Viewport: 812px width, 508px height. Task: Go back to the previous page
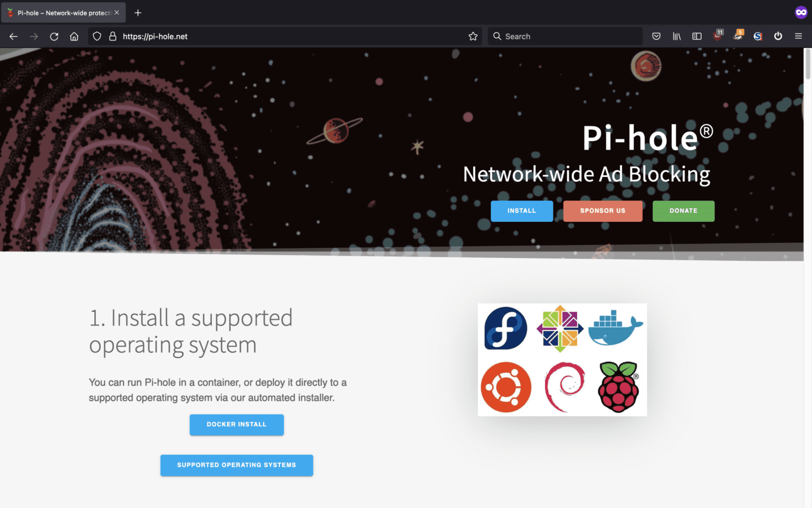[13, 36]
